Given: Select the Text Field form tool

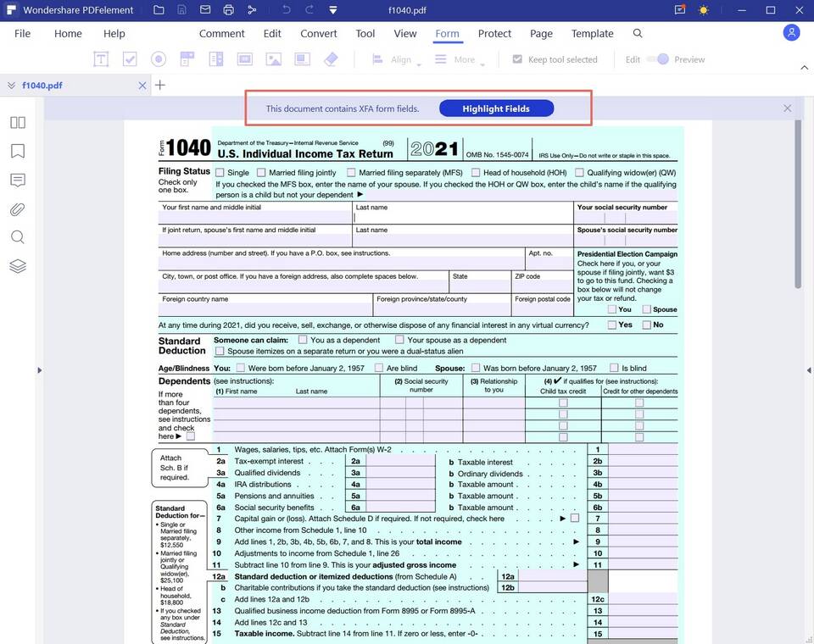Looking at the screenshot, I should tap(101, 59).
